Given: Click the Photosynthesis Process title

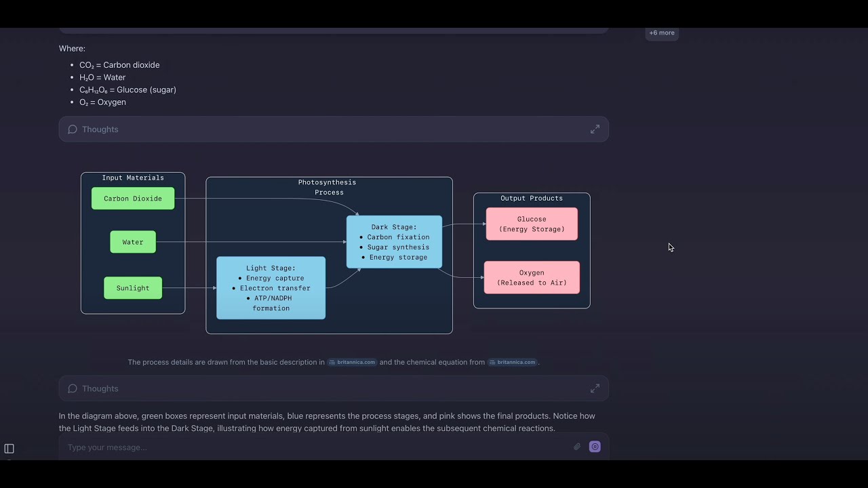Looking at the screenshot, I should [x=329, y=187].
